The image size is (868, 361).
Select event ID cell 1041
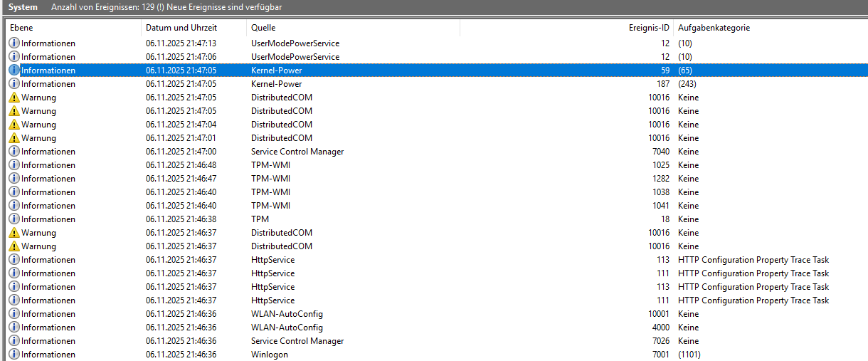click(660, 206)
